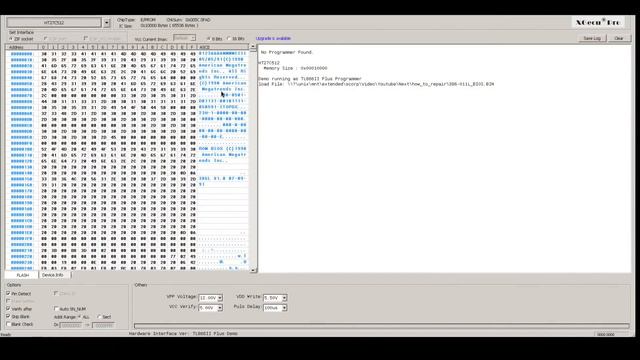Open the VPP Voltage dropdown
This screenshot has height=360, width=640.
pyautogui.click(x=210, y=298)
